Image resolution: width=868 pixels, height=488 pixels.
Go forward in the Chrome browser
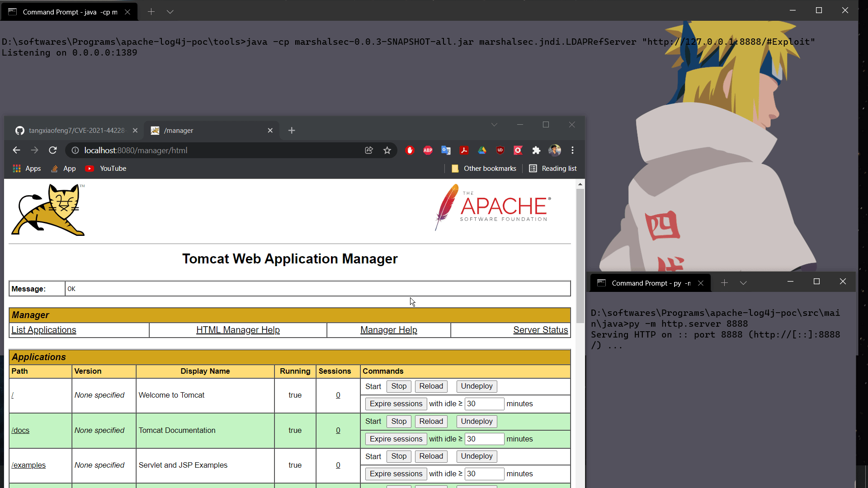35,150
